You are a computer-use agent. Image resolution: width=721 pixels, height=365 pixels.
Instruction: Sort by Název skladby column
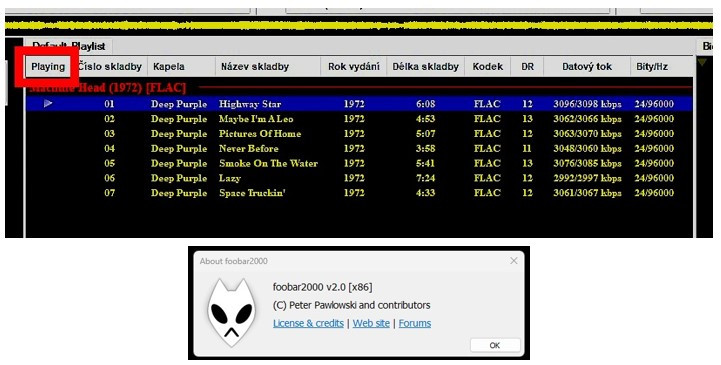click(268, 67)
